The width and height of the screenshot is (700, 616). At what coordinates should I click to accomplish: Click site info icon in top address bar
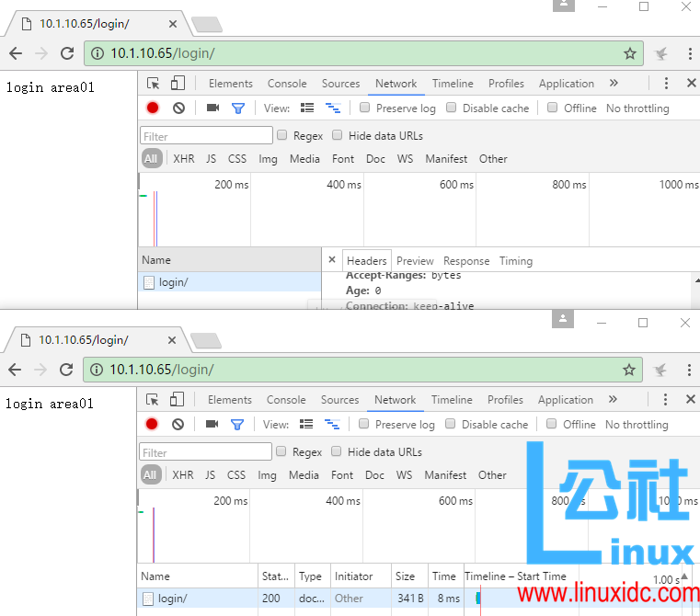click(x=98, y=53)
